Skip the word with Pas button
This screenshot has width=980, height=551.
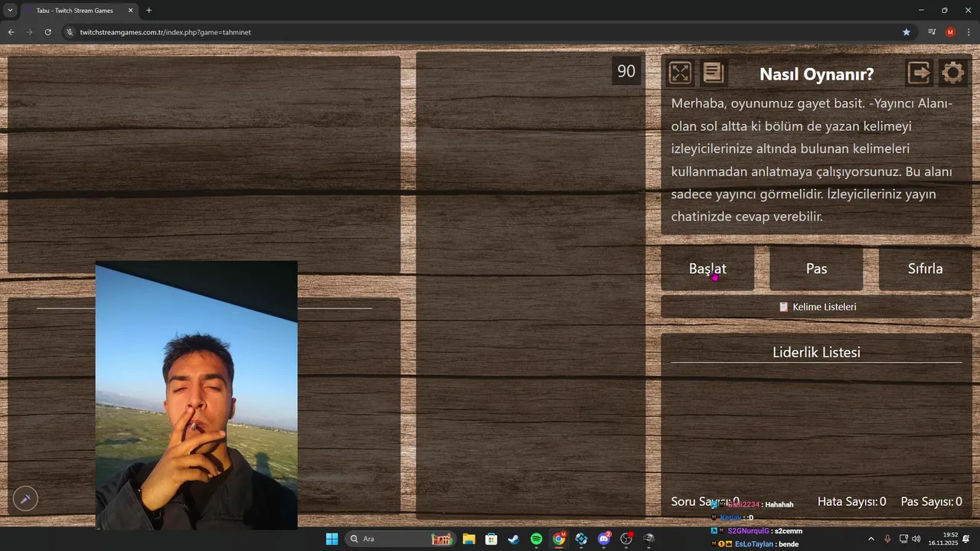coord(816,269)
